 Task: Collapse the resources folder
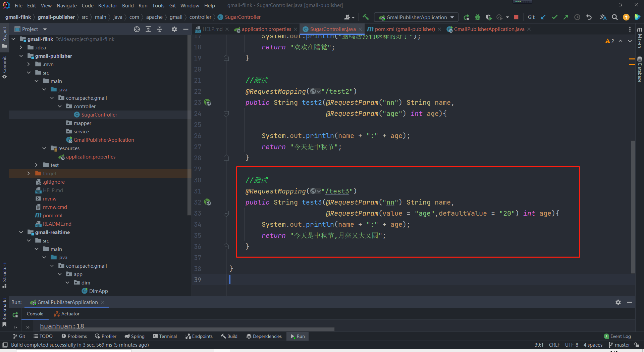(x=44, y=148)
